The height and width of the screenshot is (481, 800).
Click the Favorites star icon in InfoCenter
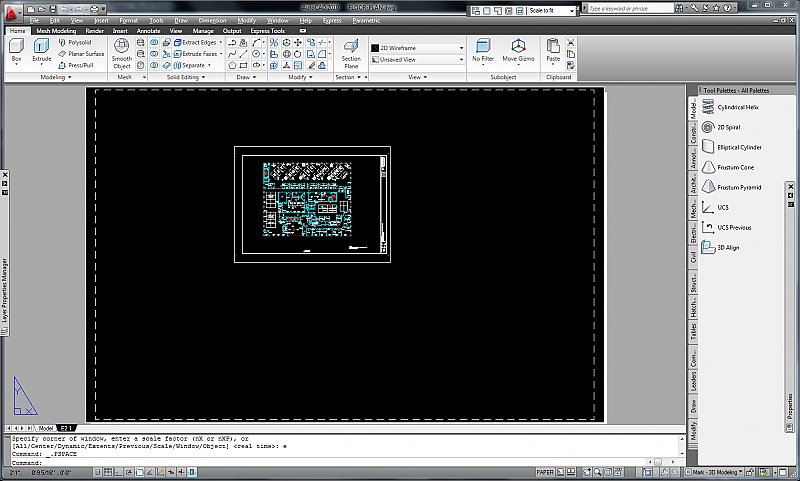(716, 8)
